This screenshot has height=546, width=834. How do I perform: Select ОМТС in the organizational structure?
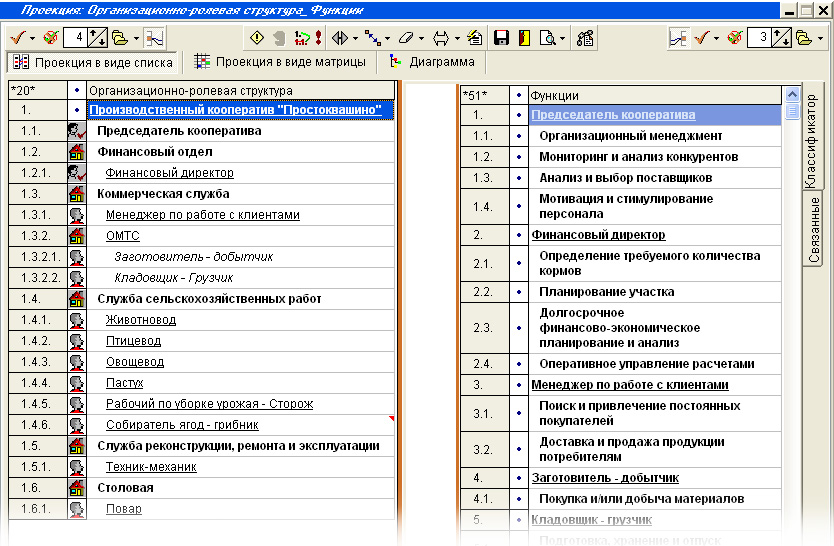coord(122,236)
